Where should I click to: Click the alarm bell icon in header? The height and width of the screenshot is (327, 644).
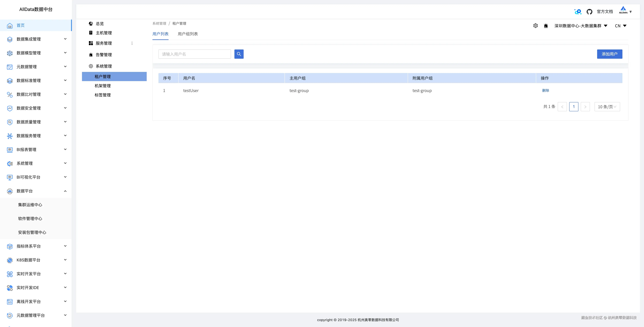(546, 26)
